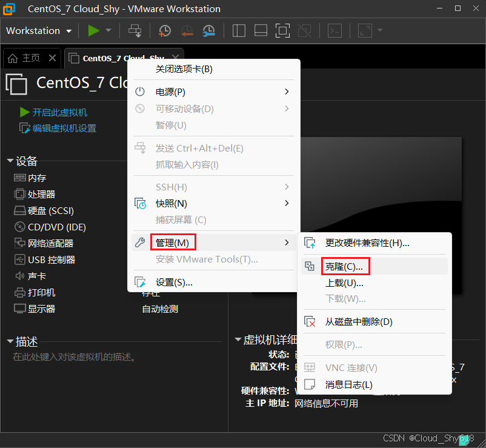Expand the 快照(N) submenu arrow

(x=287, y=203)
